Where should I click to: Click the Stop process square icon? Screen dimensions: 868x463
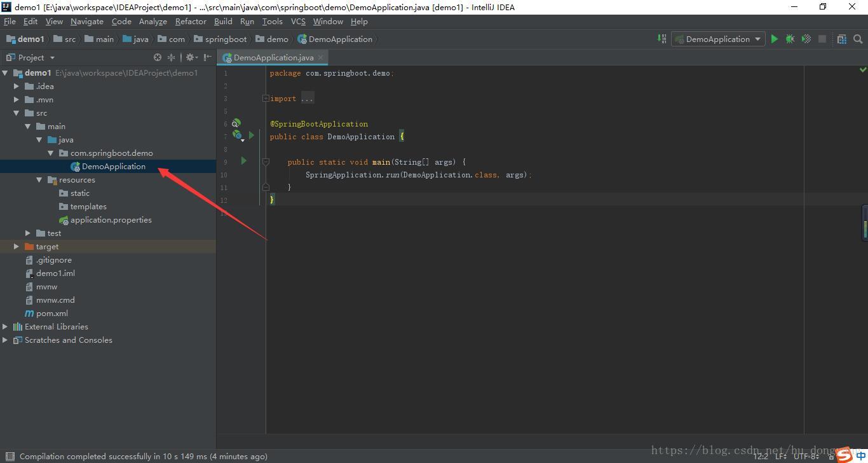tap(822, 39)
